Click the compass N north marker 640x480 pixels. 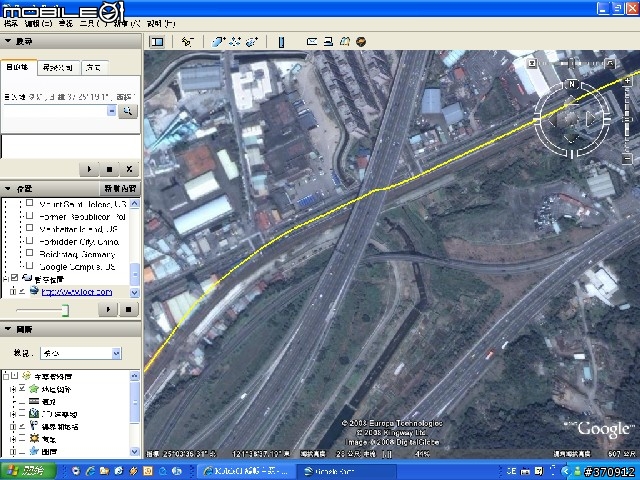point(572,84)
